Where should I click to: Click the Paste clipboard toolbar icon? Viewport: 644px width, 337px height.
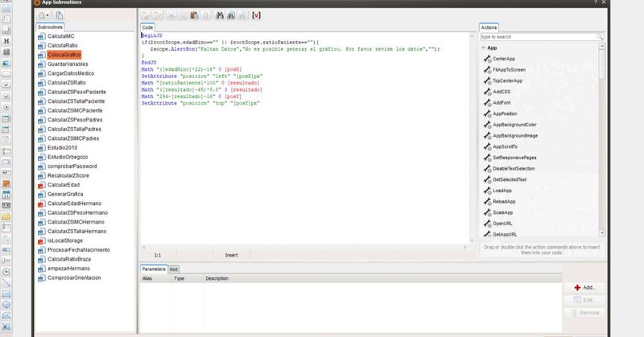tap(194, 15)
